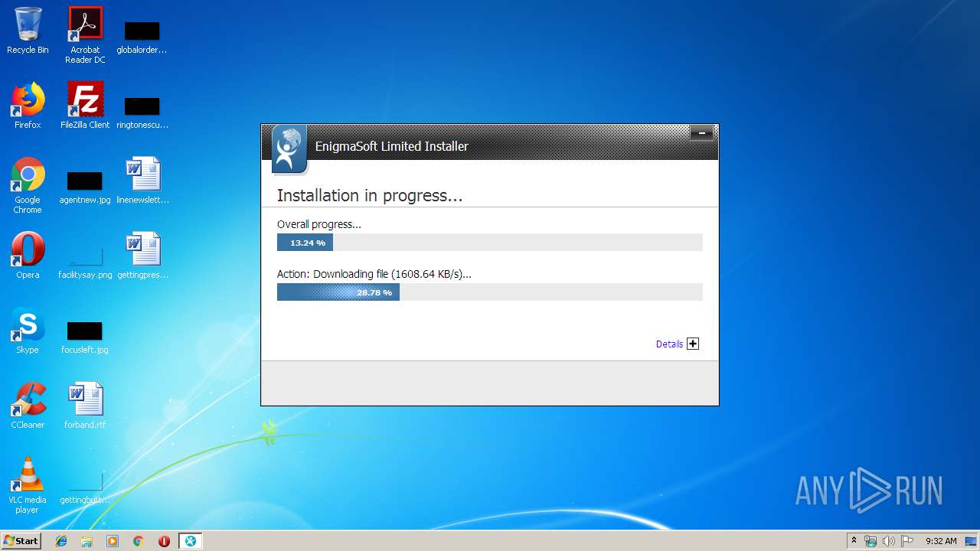Select the globalorder desktop file
Viewport: 980px width, 551px height.
(x=142, y=35)
